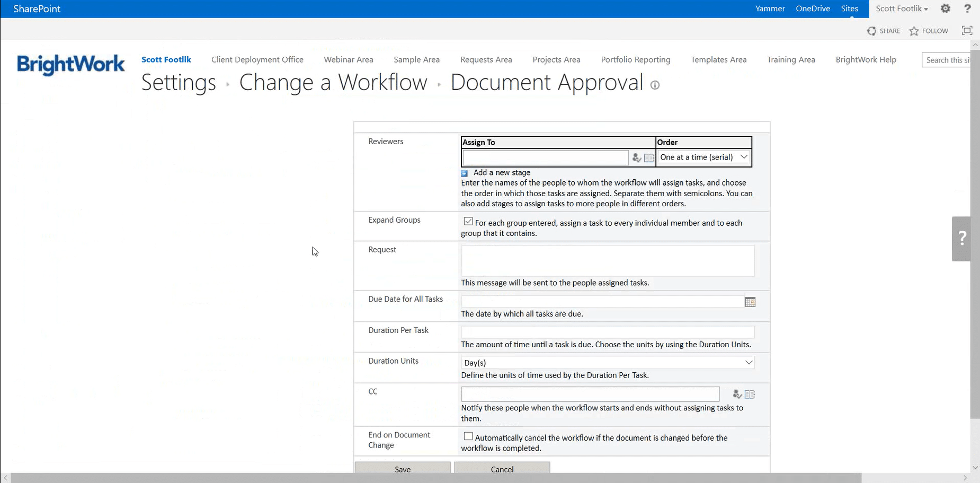Go to the Projects Area navigation tab
Screen dimensions: 980x483
556,59
